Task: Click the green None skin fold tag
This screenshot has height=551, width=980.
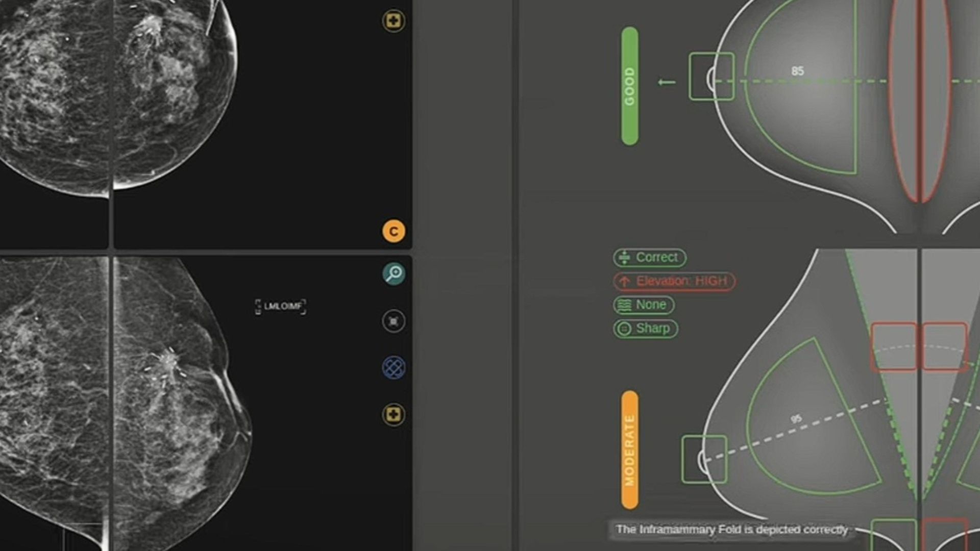Action: click(x=643, y=305)
